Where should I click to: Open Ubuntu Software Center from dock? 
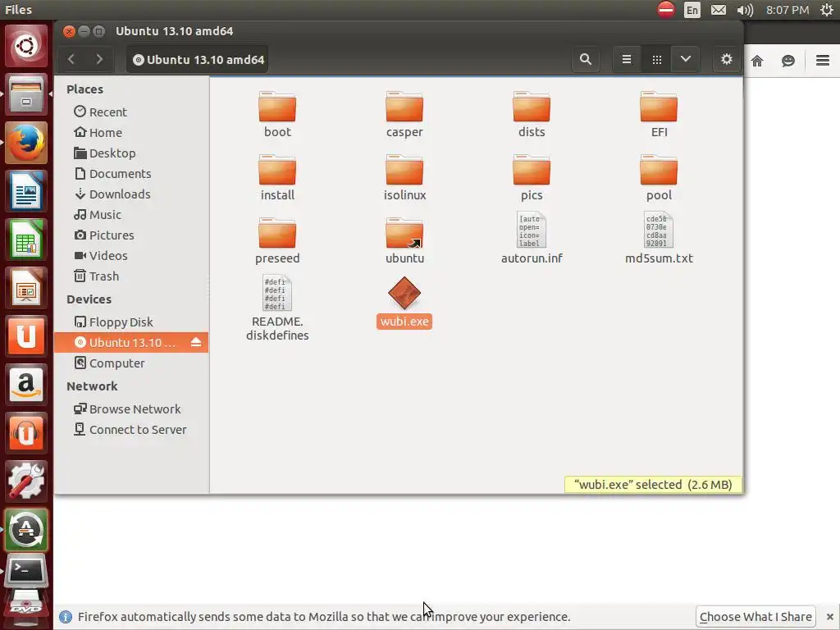click(x=25, y=336)
